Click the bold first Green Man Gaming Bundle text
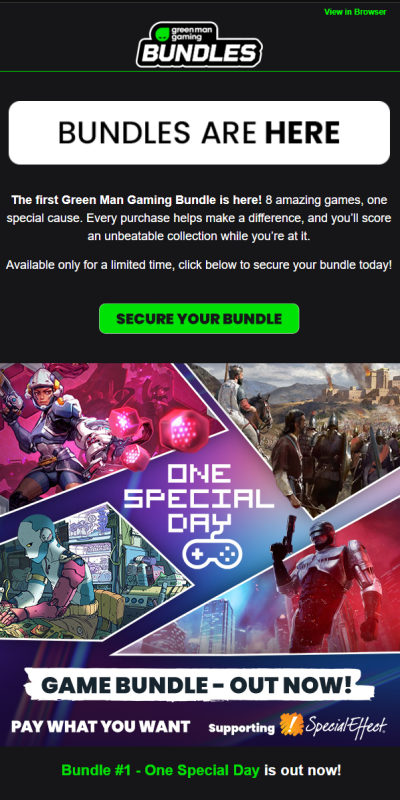Image resolution: width=400 pixels, height=800 pixels. [136, 199]
